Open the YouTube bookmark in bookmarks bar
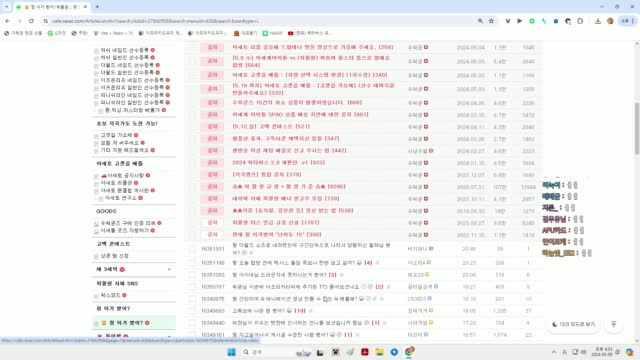The height and width of the screenshot is (360, 640). (x=309, y=33)
